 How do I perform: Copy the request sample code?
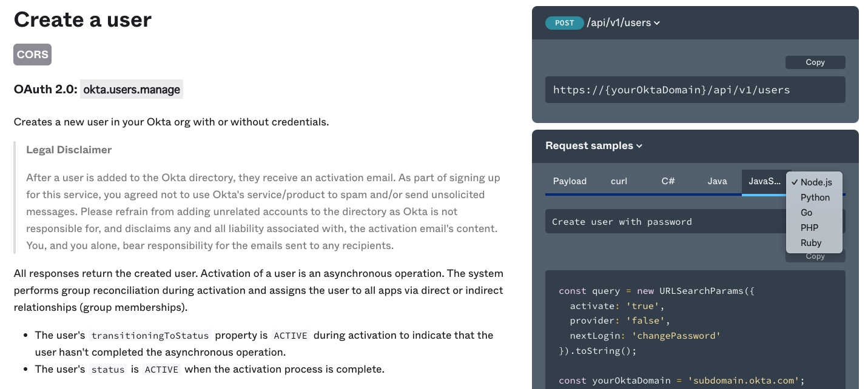coord(815,257)
